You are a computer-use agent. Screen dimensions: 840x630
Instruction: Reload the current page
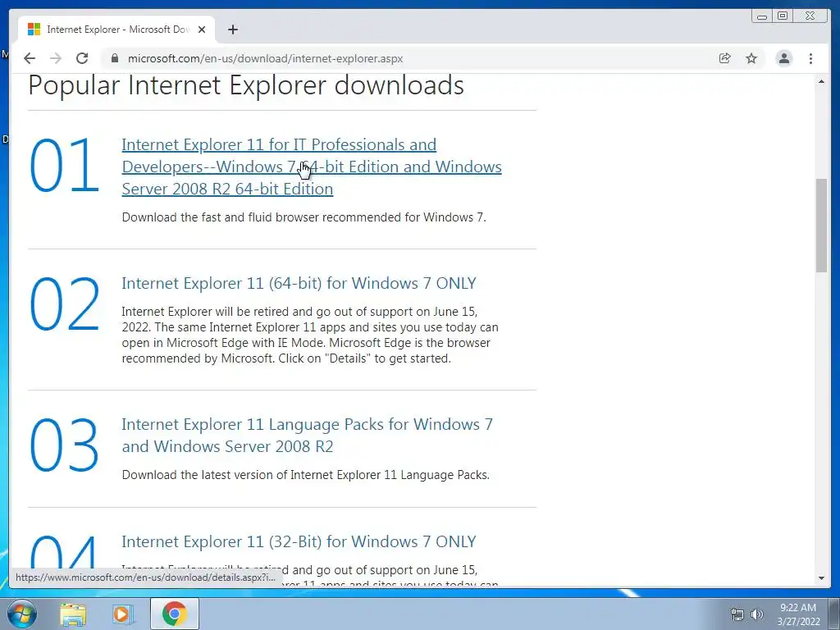(x=82, y=58)
